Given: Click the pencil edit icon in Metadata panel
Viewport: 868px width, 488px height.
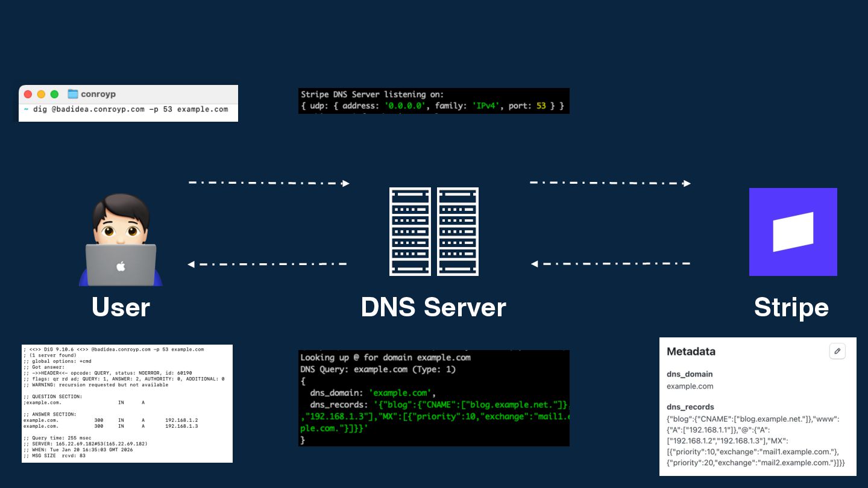Looking at the screenshot, I should tap(837, 351).
